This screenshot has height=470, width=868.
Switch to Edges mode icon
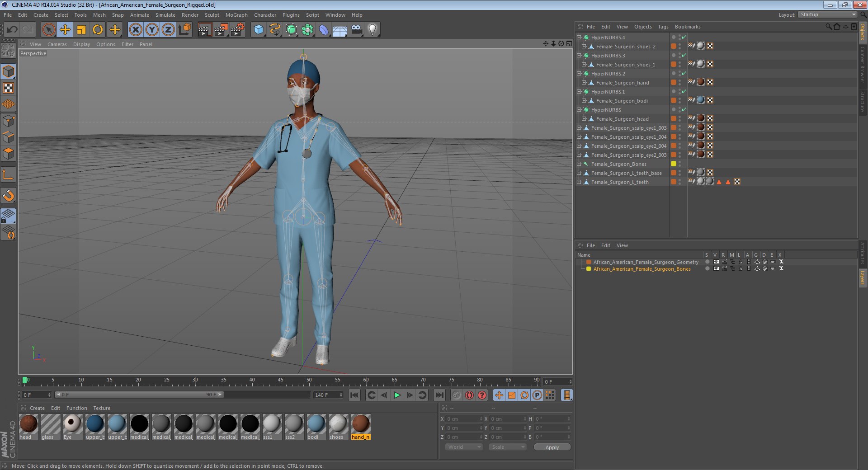tap(8, 137)
